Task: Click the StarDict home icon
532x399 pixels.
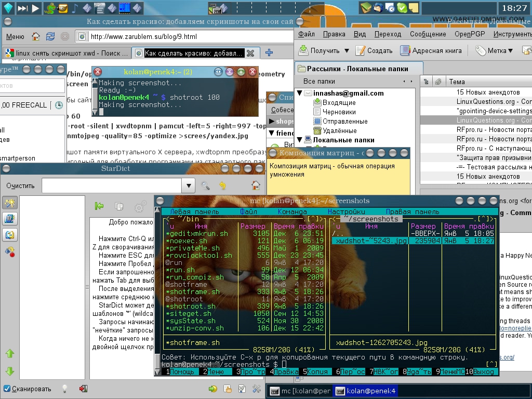Action: coord(256,185)
